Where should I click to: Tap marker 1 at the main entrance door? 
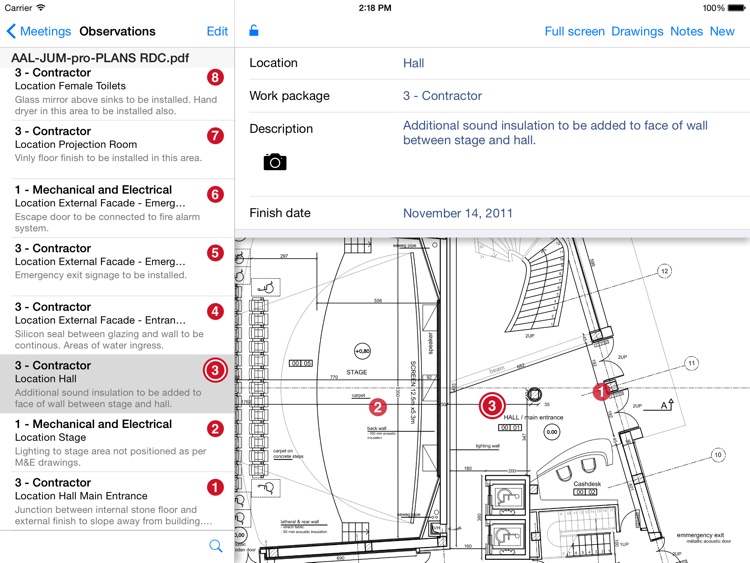tap(601, 392)
